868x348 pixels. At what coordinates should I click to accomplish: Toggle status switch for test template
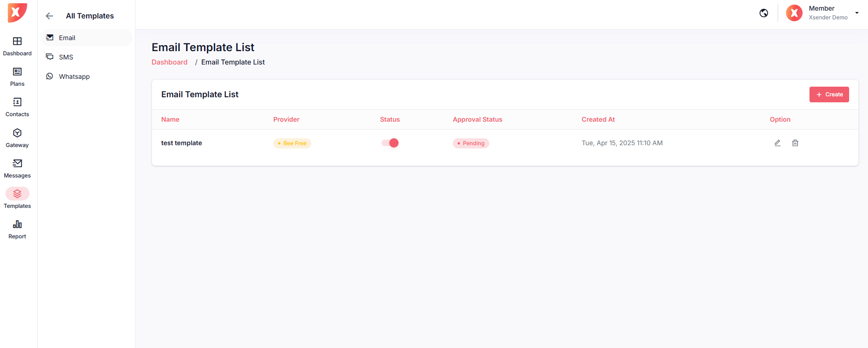click(x=390, y=143)
